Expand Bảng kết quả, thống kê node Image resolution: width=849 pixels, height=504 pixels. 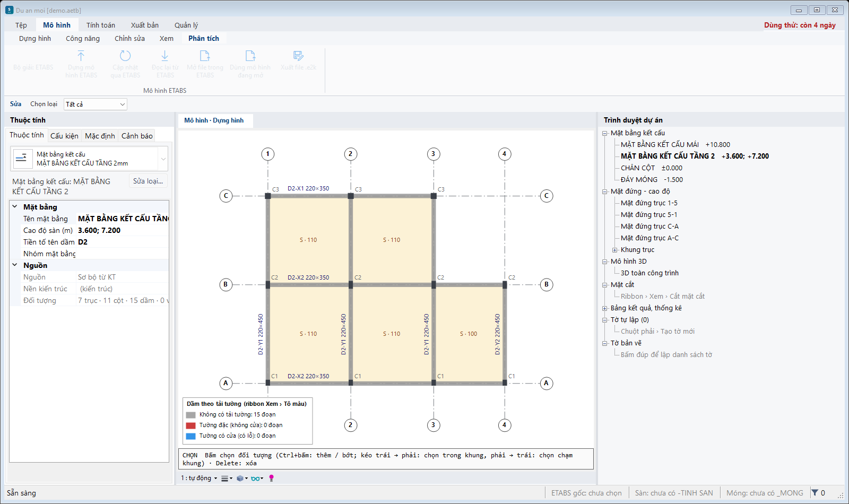pos(605,308)
